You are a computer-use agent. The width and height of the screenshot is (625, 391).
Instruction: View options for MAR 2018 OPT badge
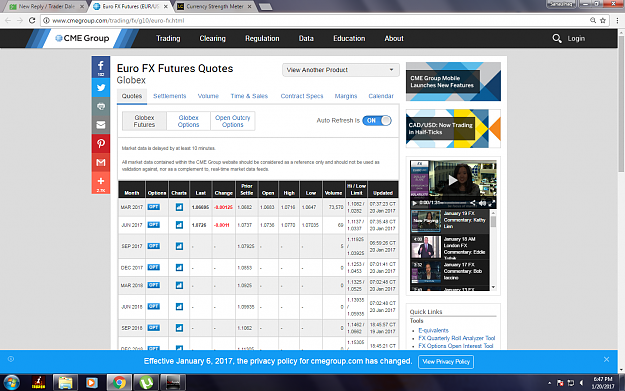point(153,285)
